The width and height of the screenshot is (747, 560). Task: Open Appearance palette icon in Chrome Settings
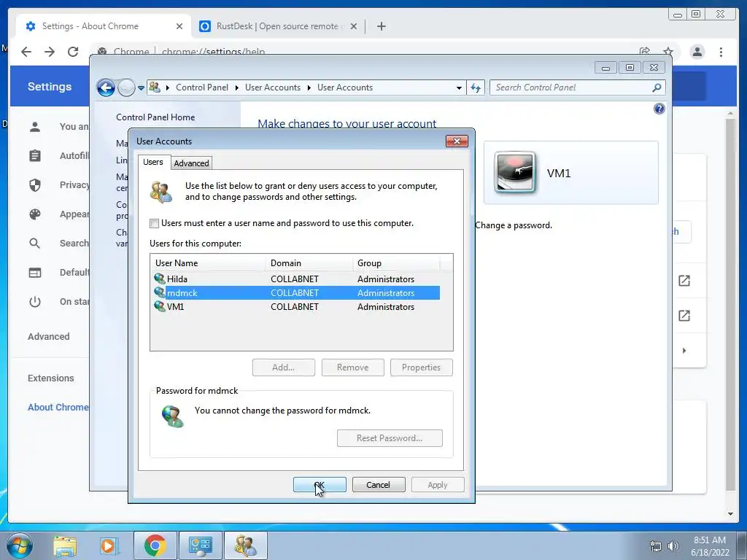(35, 214)
